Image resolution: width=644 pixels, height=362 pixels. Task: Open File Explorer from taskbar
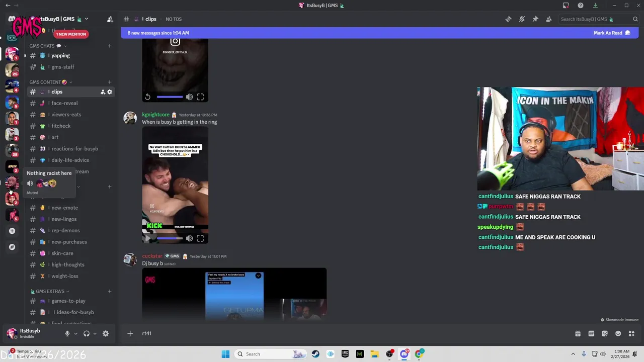click(375, 354)
